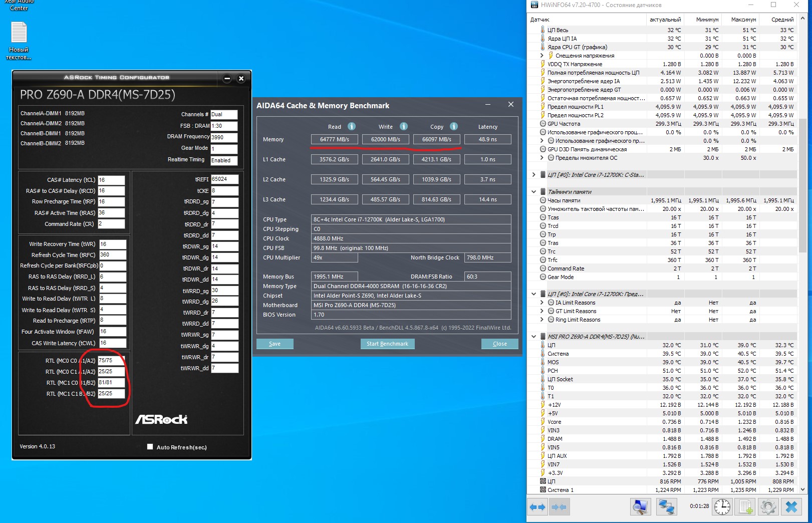Click clock icon beside Command Rate
Viewport: 812px width, 523px height.
[x=543, y=269]
